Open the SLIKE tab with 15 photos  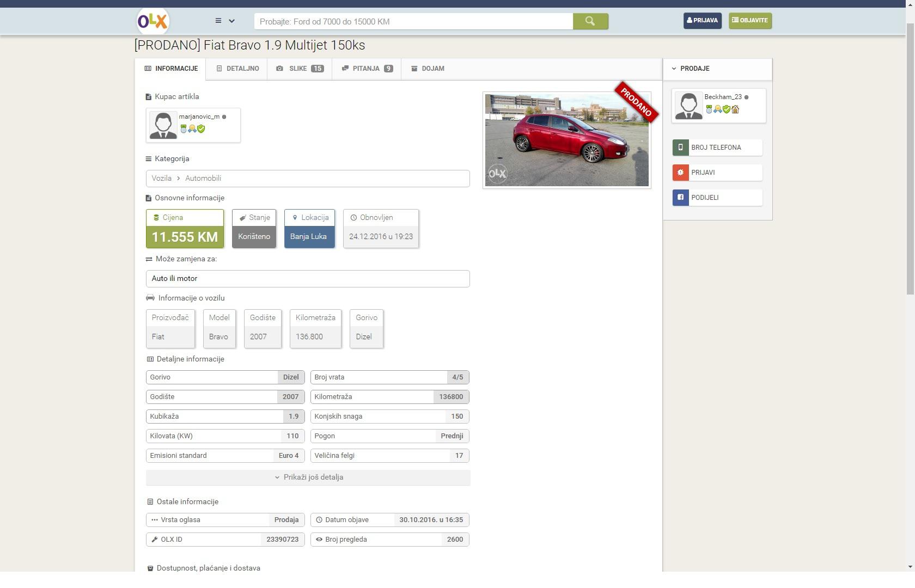300,69
